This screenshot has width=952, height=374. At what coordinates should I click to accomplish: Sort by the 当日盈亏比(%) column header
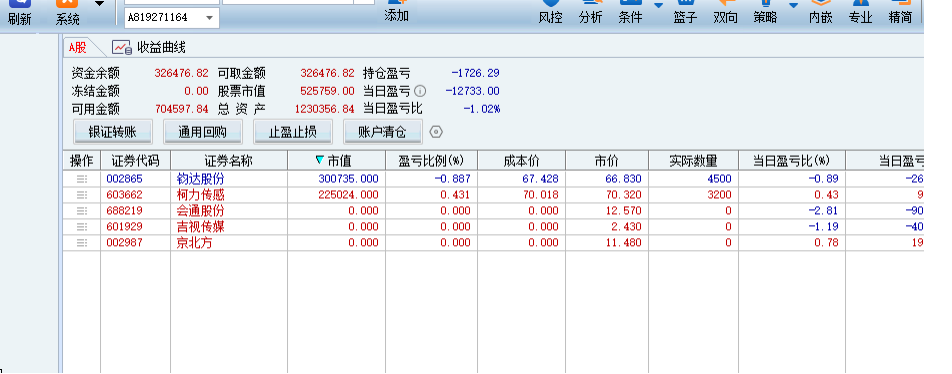pos(792,161)
